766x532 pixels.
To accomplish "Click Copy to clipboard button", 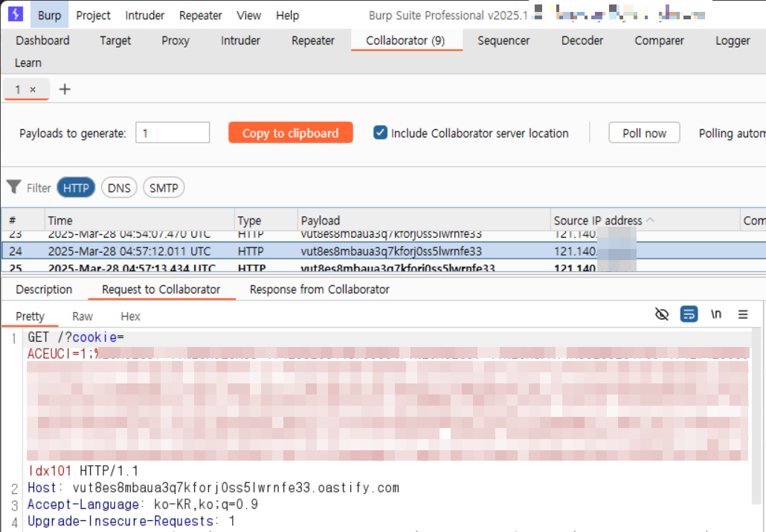I will pyautogui.click(x=291, y=133).
